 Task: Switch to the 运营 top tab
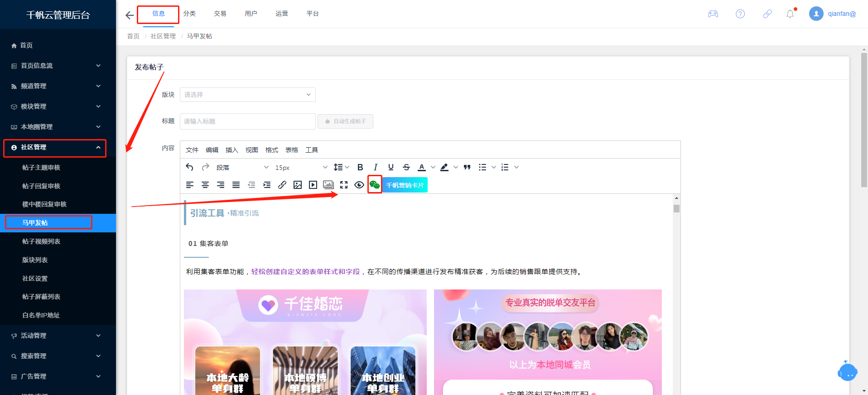282,14
